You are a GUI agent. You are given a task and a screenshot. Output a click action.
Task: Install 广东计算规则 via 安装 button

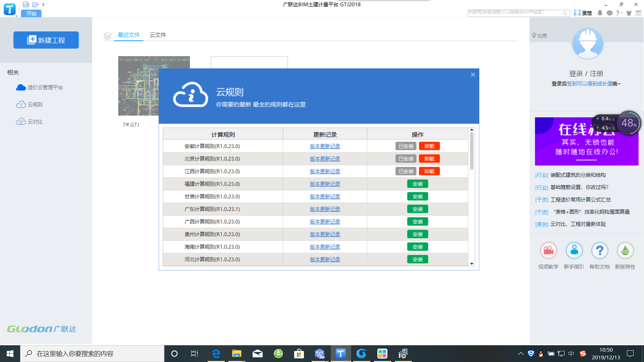click(x=418, y=209)
